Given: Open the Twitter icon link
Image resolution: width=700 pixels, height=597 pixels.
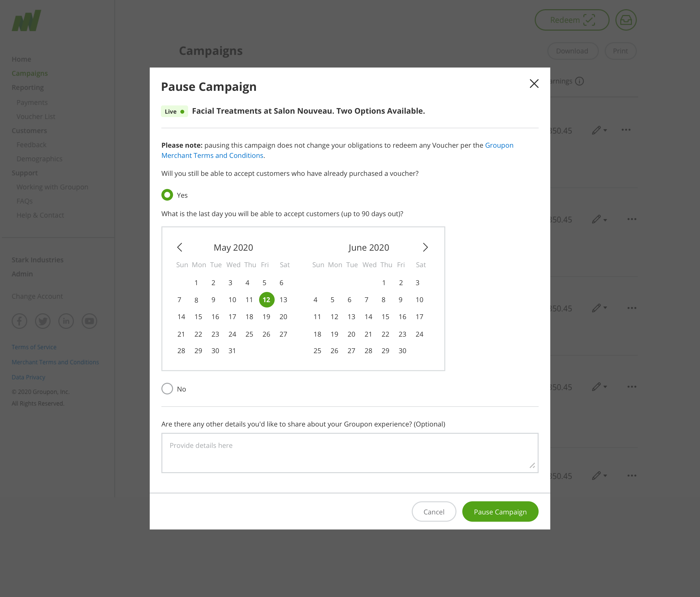Looking at the screenshot, I should point(43,321).
